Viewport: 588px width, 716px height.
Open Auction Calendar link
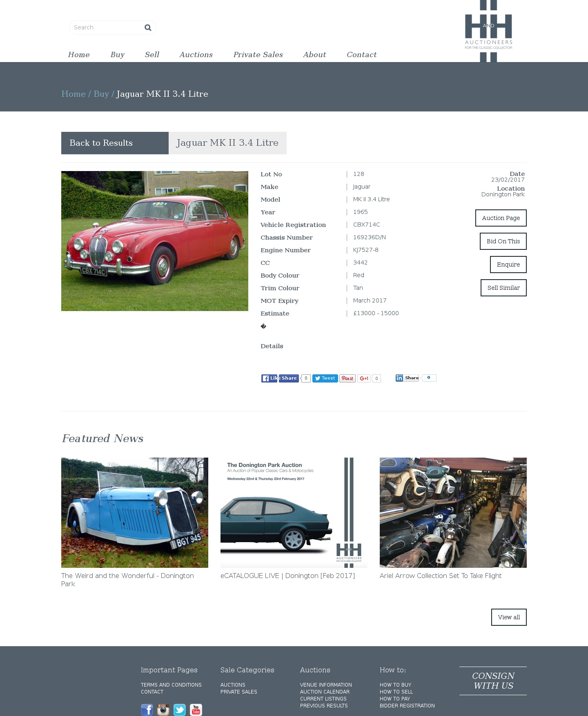tap(325, 692)
